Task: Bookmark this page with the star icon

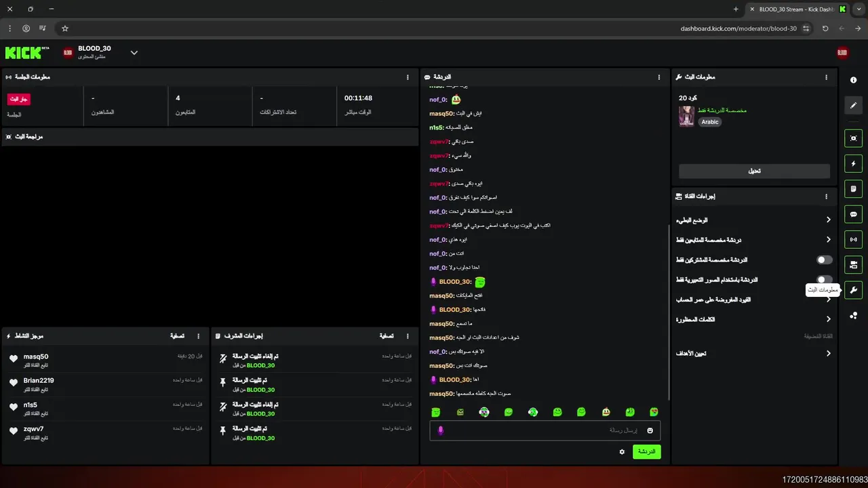Action: point(65,28)
